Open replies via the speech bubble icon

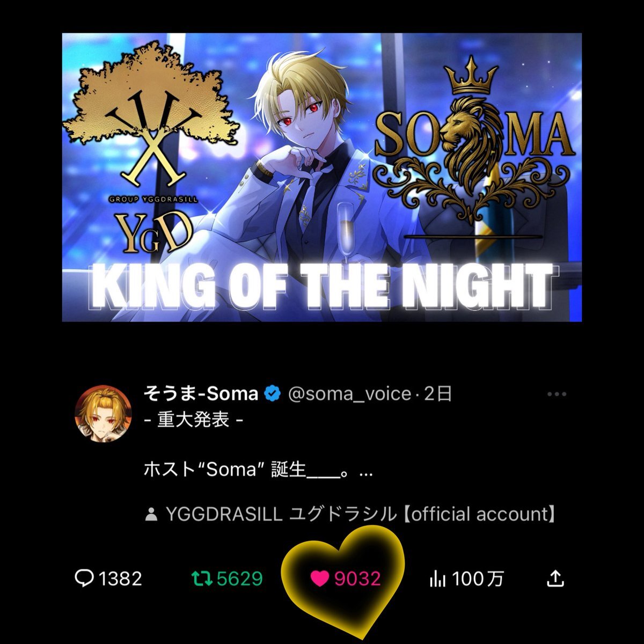click(84, 578)
